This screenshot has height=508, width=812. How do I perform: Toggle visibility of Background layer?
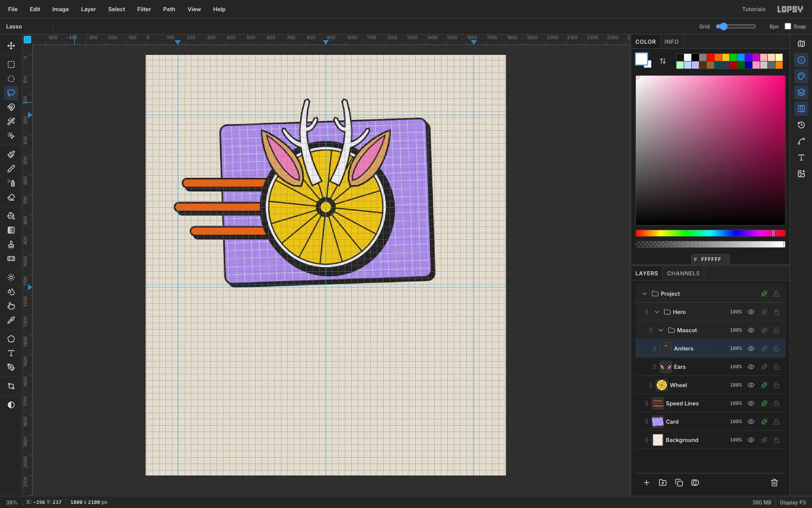751,440
